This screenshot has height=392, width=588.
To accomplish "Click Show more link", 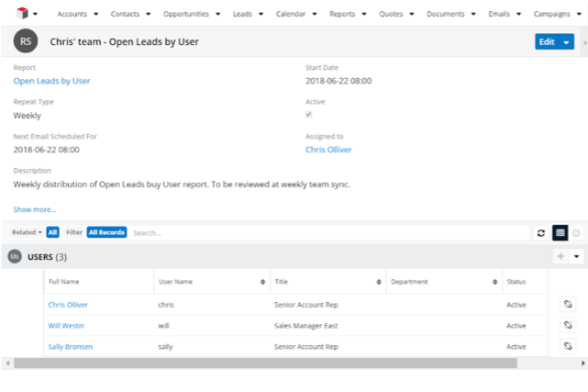I will [x=35, y=209].
